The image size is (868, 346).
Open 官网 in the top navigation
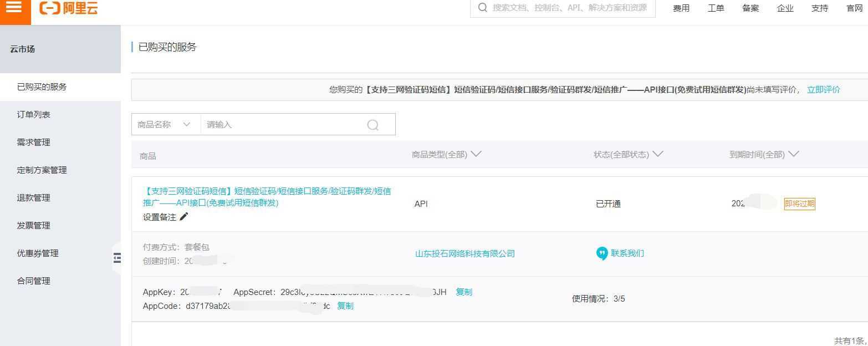pyautogui.click(x=854, y=8)
